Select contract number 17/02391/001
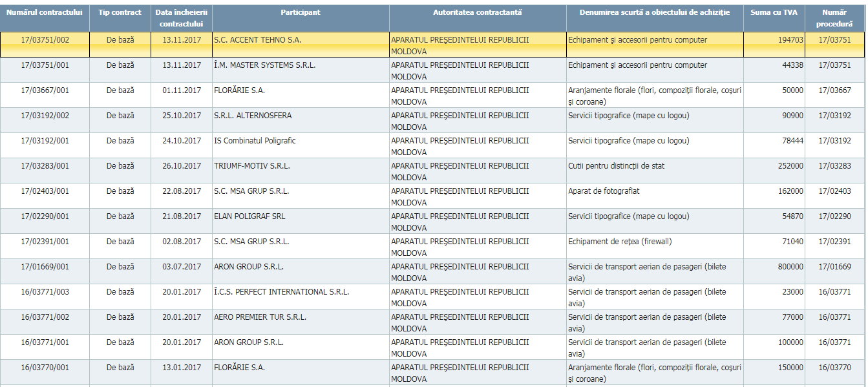The width and height of the screenshot is (868, 387). [45, 242]
